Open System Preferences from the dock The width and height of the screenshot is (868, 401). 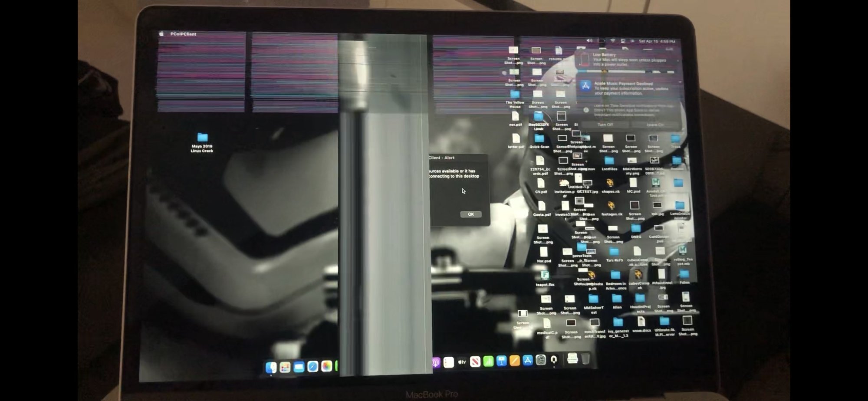(541, 359)
